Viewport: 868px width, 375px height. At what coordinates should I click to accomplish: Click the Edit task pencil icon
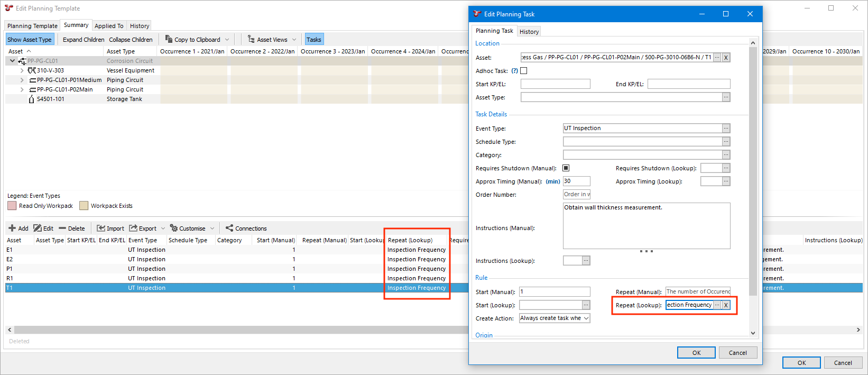38,228
